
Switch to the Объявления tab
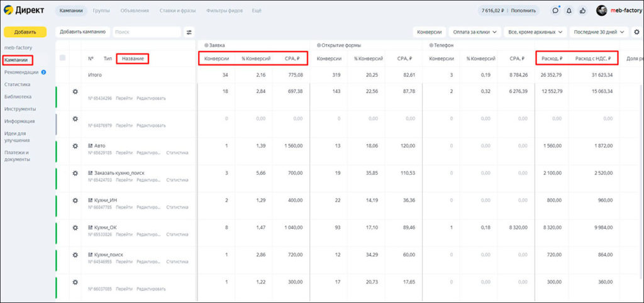tap(135, 11)
